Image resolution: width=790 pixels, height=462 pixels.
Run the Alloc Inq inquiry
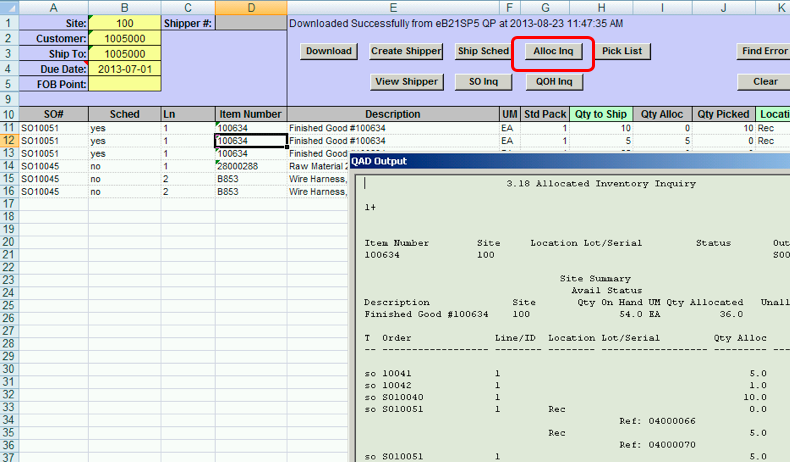point(553,51)
